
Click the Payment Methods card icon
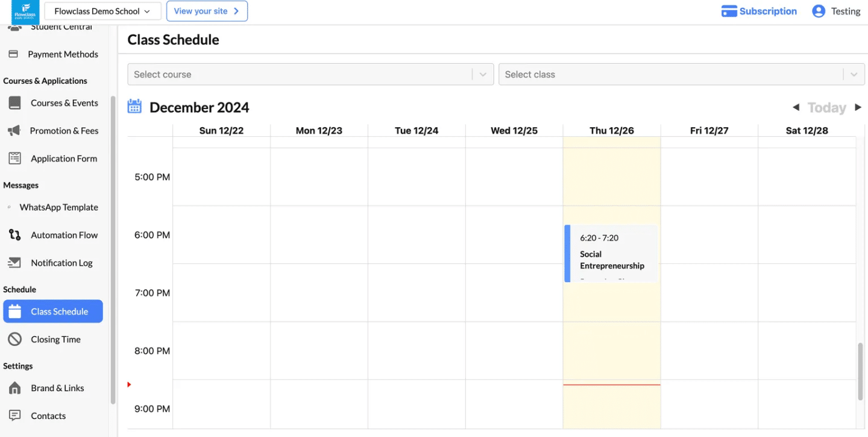(x=13, y=54)
